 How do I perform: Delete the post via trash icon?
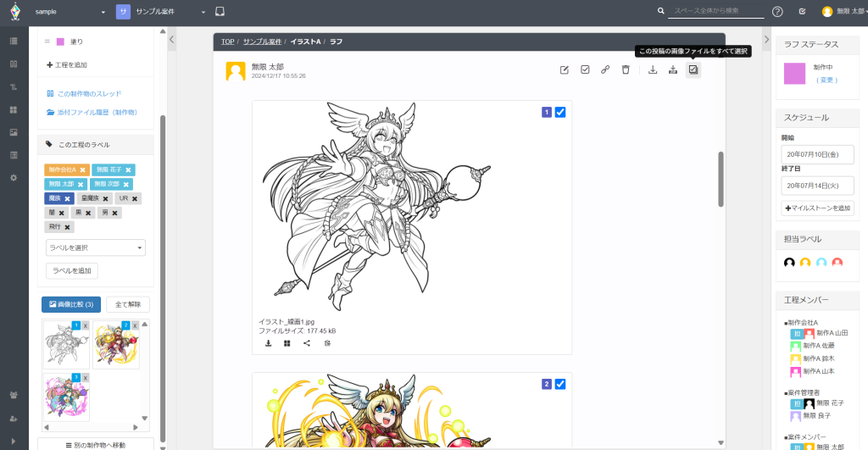point(626,69)
